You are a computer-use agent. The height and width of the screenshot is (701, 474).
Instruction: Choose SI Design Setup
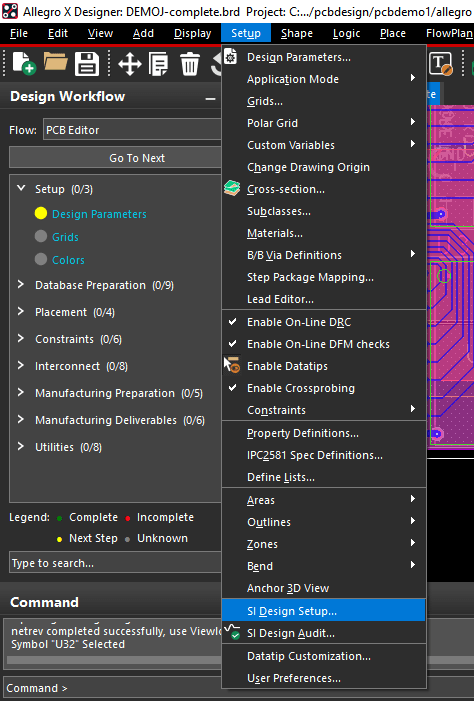[324, 611]
